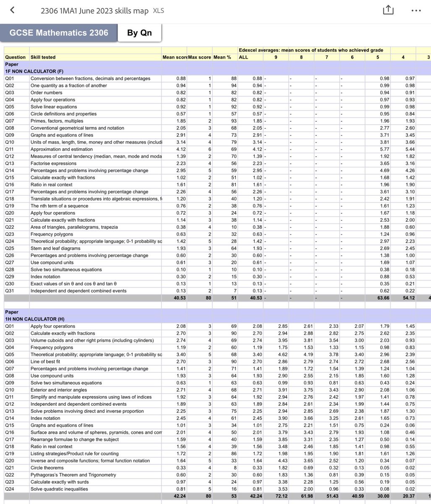Select the Calculate exactly with surds cell

95,482
